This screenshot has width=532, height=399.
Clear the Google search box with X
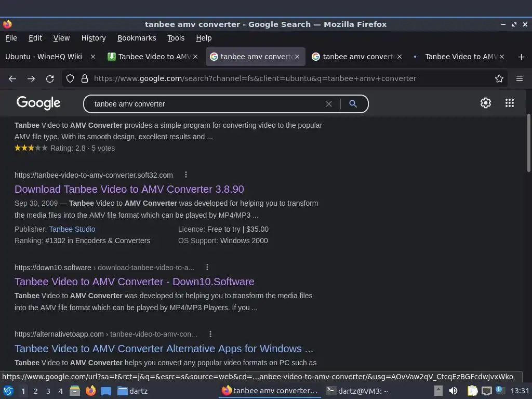(328, 104)
